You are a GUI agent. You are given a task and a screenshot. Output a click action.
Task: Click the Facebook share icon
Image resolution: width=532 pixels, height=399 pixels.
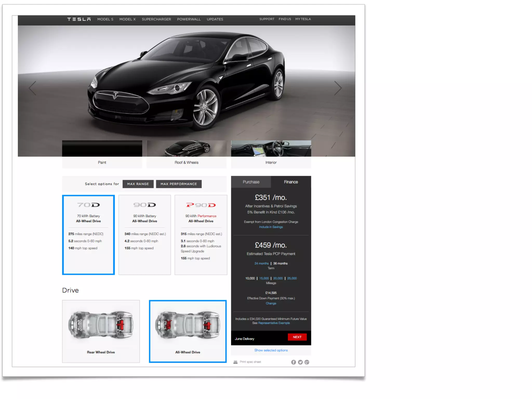(x=293, y=362)
